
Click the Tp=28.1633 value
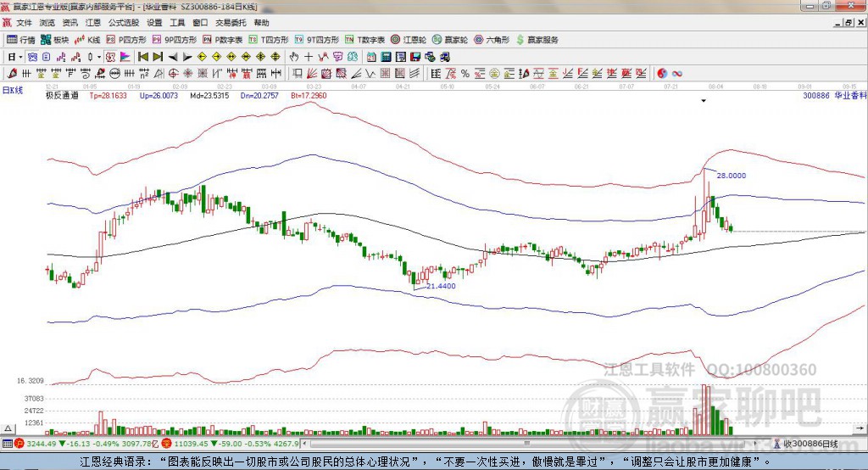pyautogui.click(x=108, y=95)
